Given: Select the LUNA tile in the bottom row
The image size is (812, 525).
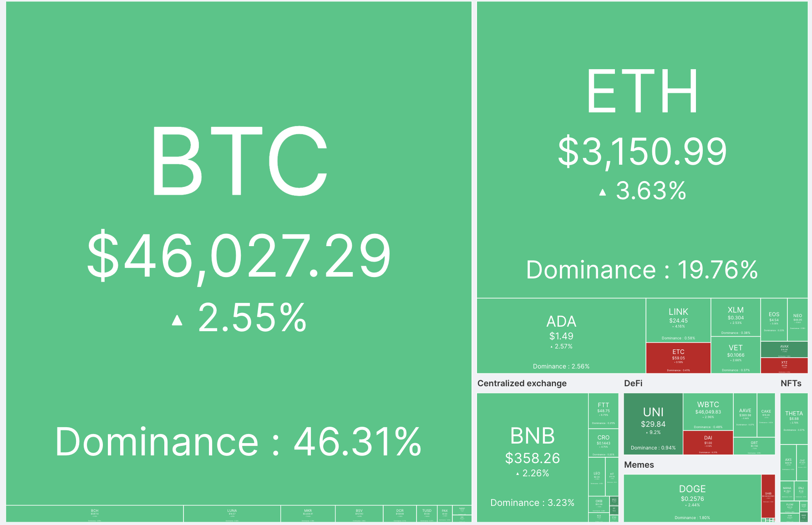Looking at the screenshot, I should [x=232, y=514].
